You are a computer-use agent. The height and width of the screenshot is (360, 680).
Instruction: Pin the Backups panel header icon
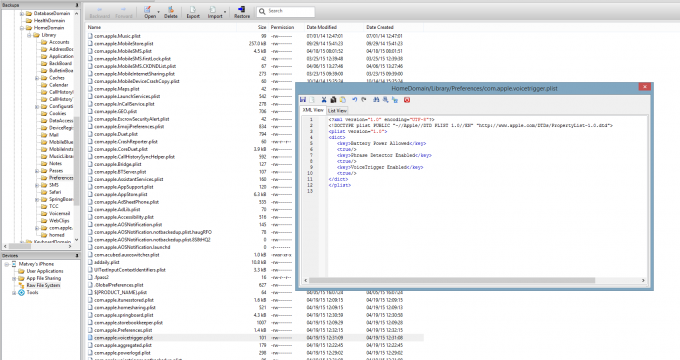click(77, 5)
